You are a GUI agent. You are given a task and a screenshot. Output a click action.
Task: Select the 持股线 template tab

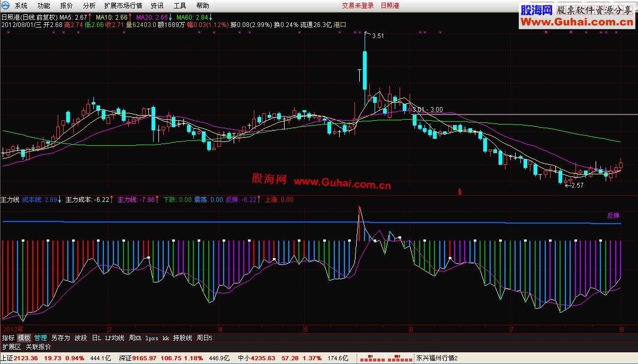click(x=183, y=338)
